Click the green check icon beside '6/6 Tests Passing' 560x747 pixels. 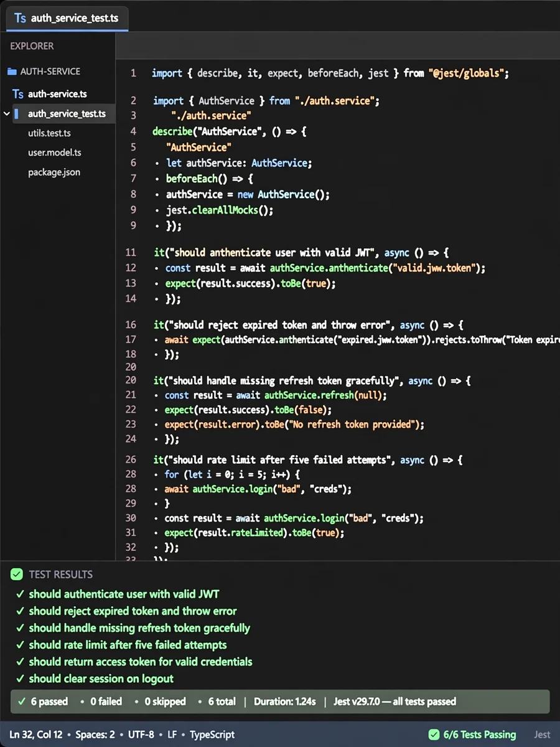point(434,735)
